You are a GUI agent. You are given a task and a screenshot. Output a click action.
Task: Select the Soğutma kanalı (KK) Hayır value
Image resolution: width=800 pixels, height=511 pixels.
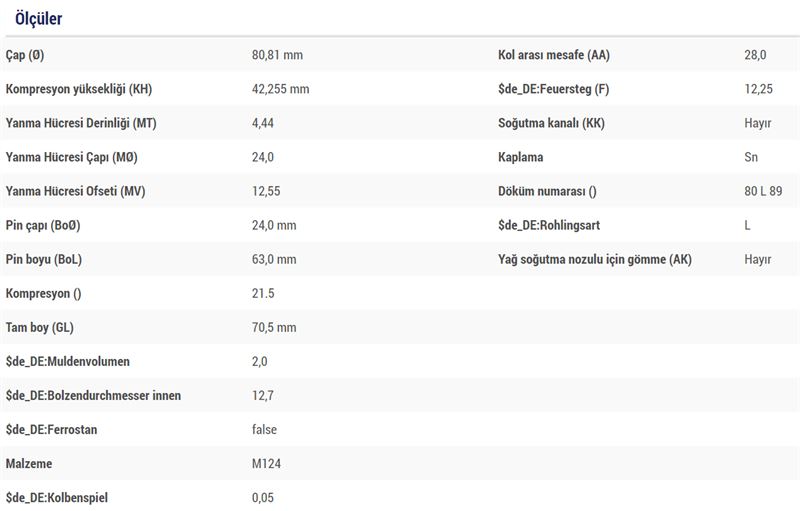(758, 123)
